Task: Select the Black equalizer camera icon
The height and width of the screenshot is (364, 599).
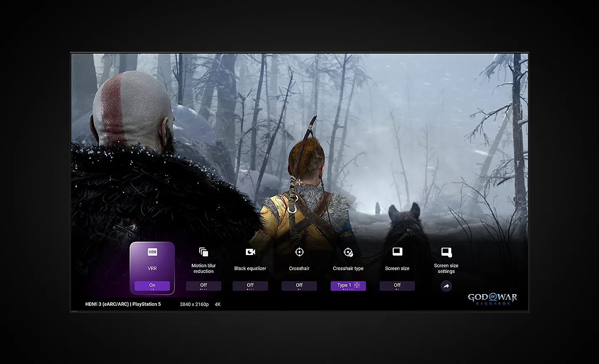Action: click(250, 252)
